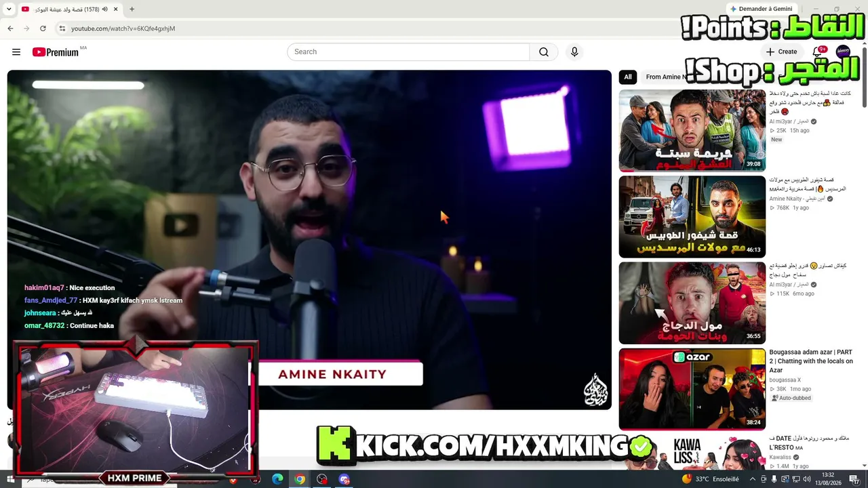Close the YouTube browser tab
This screenshot has height=488, width=868.
click(116, 9)
